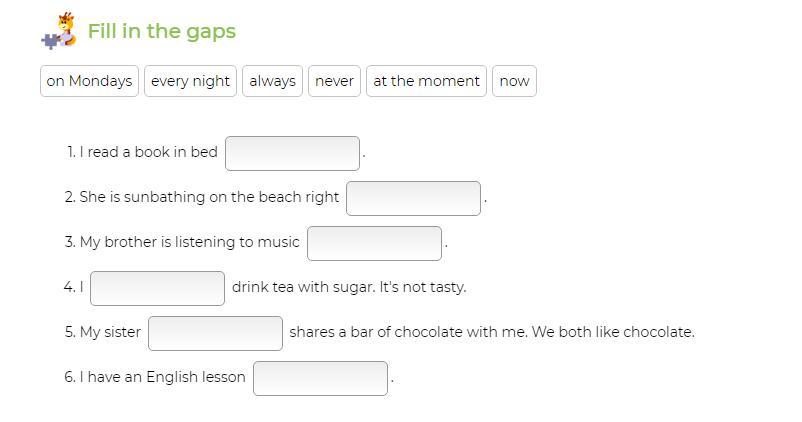802x422 pixels.
Task: Select the 'on Mondays' word chip
Action: pos(89,81)
